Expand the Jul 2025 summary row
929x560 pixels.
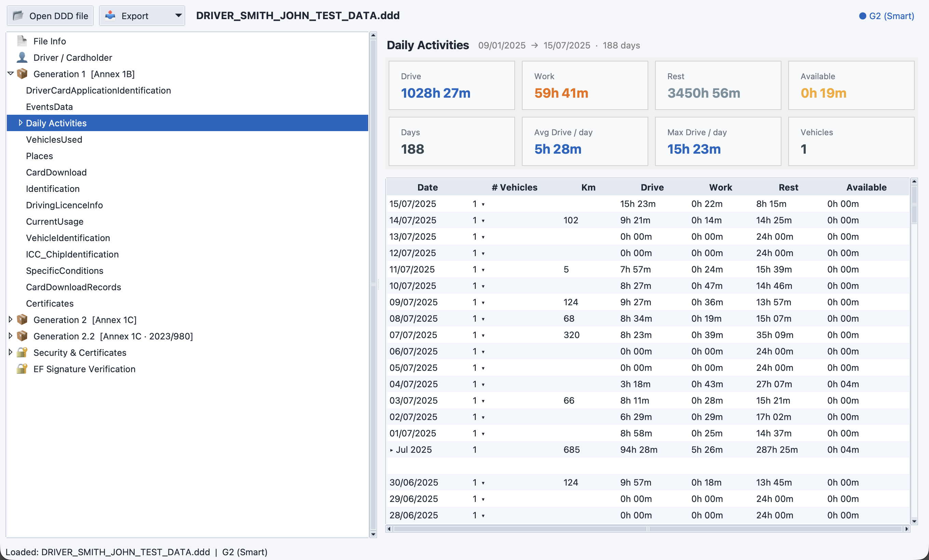(x=391, y=450)
